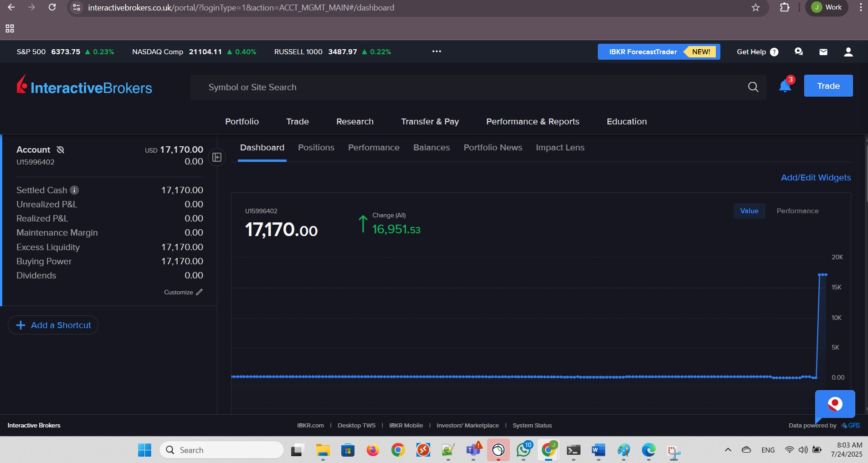The width and height of the screenshot is (868, 463).
Task: Go back in browser history
Action: coord(11,7)
